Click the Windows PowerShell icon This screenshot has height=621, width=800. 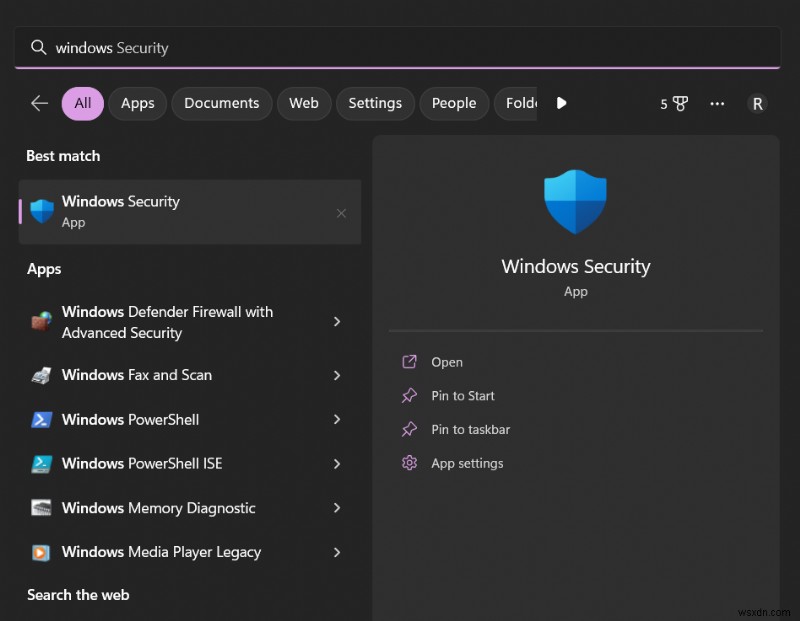(41, 419)
